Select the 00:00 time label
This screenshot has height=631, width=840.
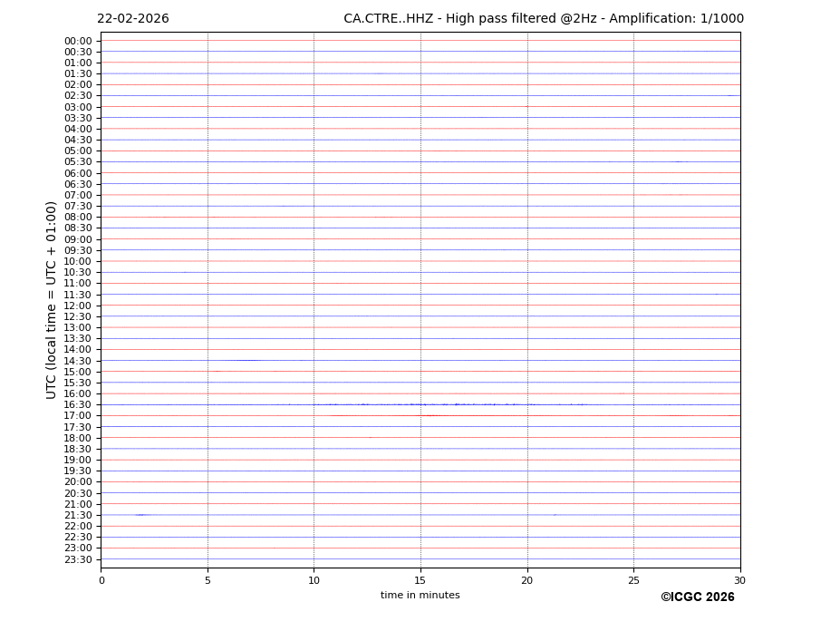(x=78, y=41)
